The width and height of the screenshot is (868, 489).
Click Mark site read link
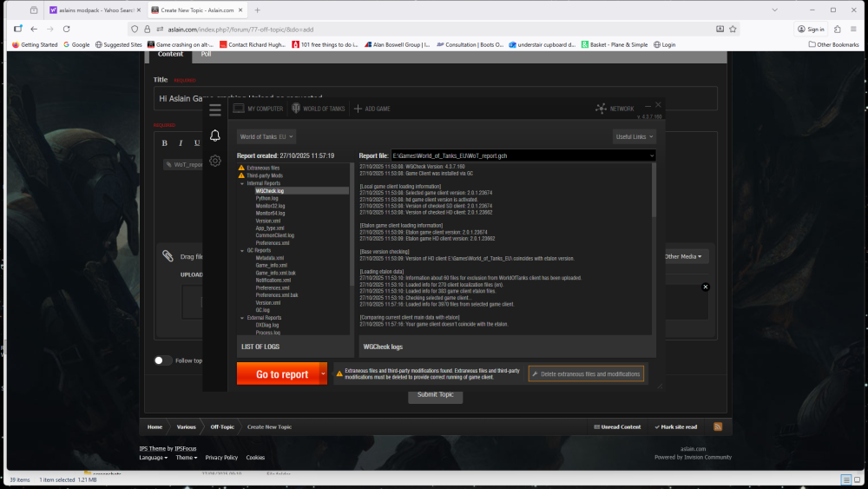pyautogui.click(x=676, y=427)
